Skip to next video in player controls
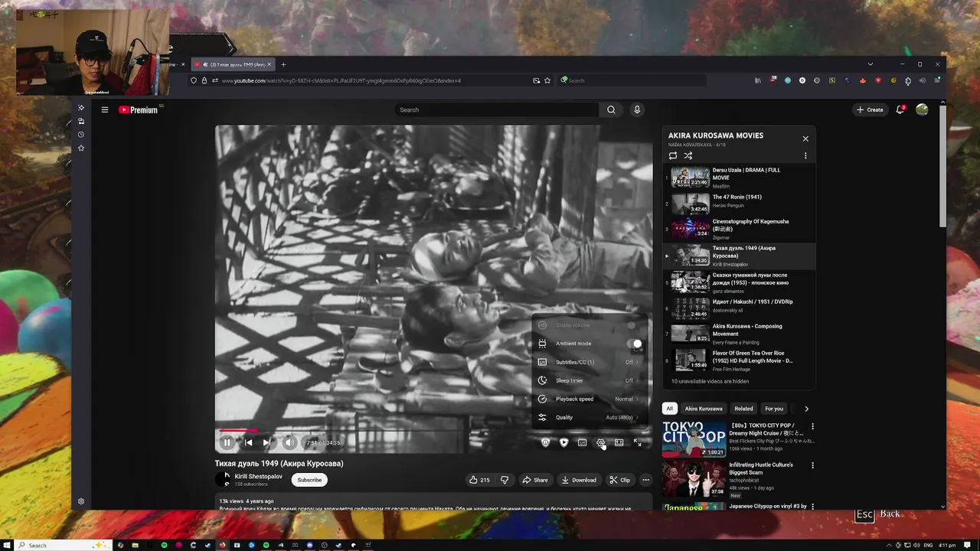980x551 pixels. (x=266, y=442)
